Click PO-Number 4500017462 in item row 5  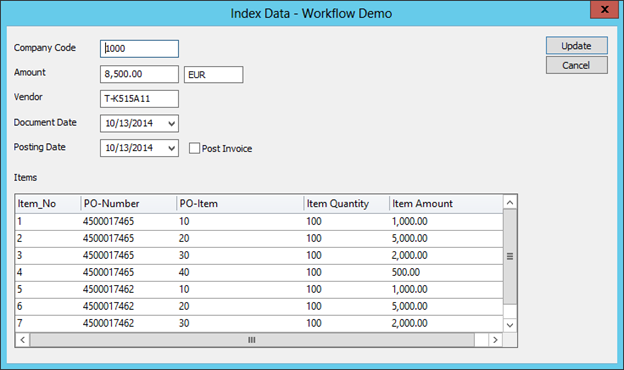(x=108, y=289)
